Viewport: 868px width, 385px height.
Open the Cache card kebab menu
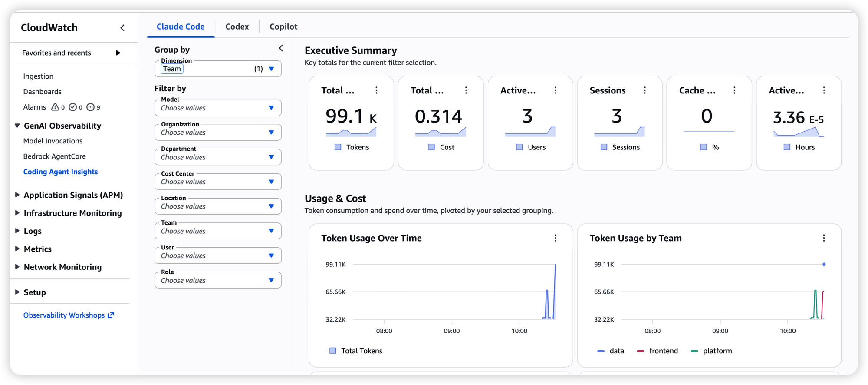pos(734,90)
